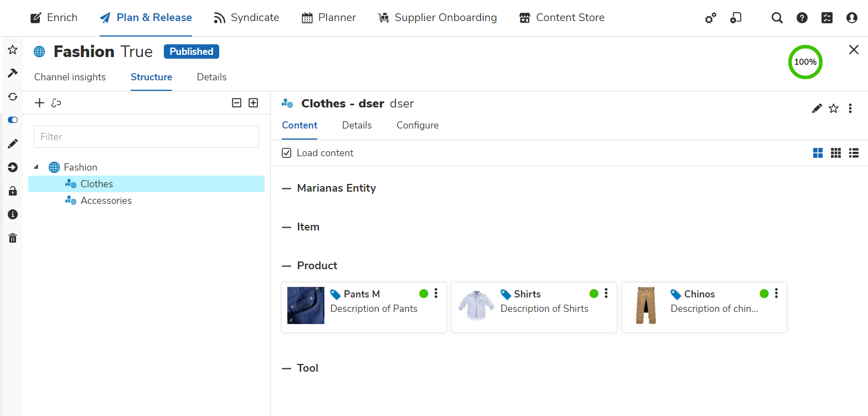This screenshot has height=416, width=868.
Task: Open the user profile icon
Action: coord(851,18)
